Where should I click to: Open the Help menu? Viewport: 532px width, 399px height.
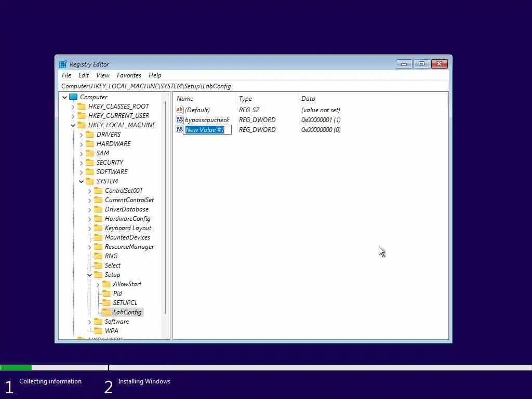[x=155, y=75]
